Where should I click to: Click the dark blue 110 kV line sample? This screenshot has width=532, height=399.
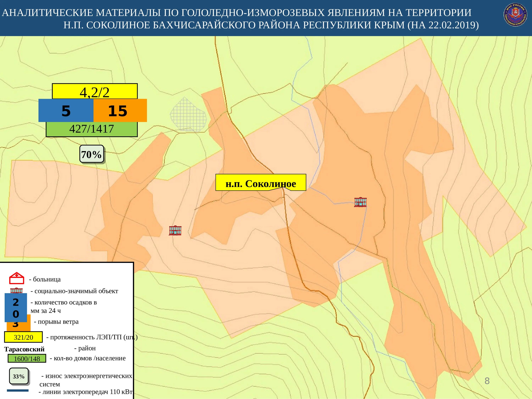18,391
